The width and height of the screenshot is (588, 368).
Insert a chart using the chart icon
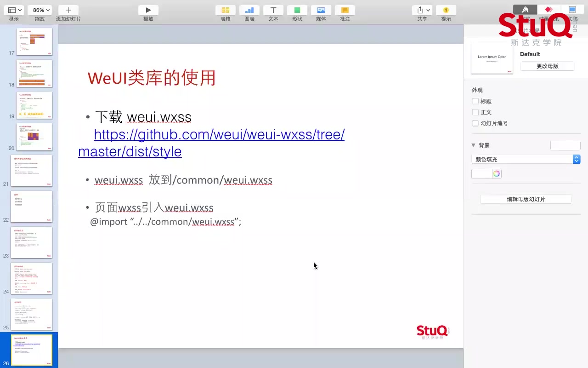point(249,10)
